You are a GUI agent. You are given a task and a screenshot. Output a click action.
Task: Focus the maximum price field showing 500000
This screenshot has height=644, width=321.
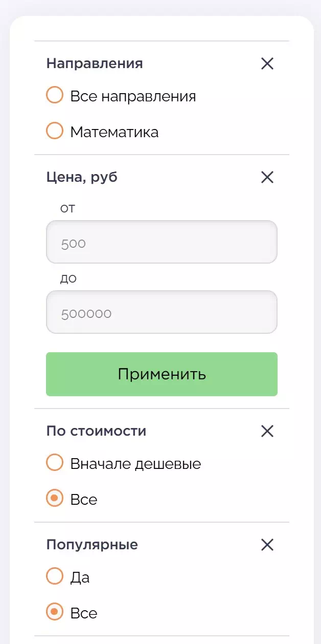[x=162, y=312]
